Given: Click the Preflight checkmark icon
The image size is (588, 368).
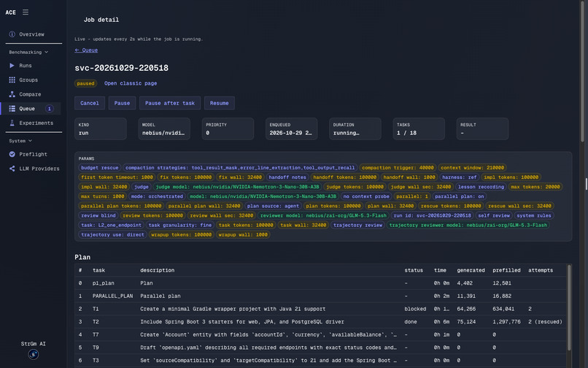Looking at the screenshot, I should [x=12, y=154].
